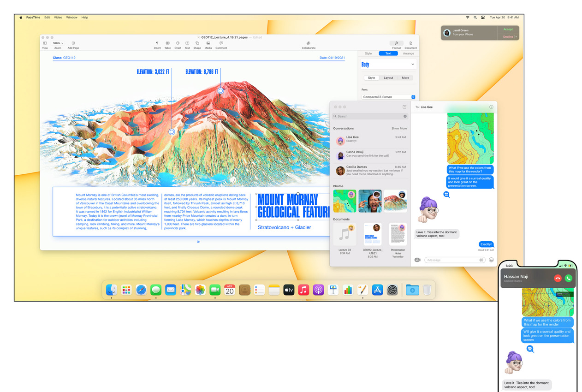Image resolution: width=582 pixels, height=392 pixels.
Task: Open the Table tool in toolbar
Action: 167,43
